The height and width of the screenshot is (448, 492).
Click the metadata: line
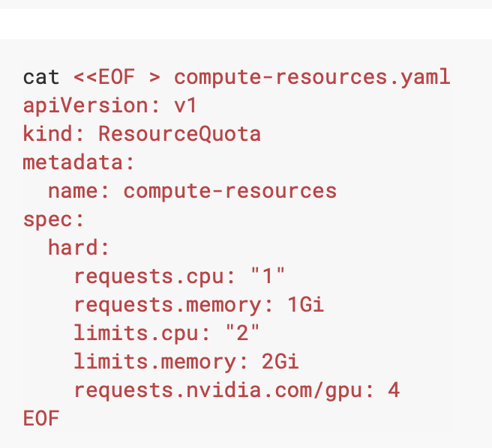coord(79,163)
